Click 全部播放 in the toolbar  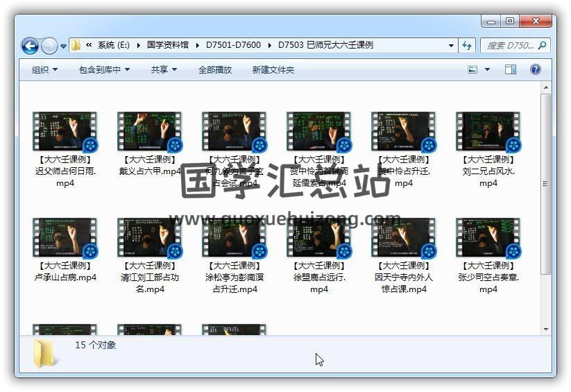point(215,69)
